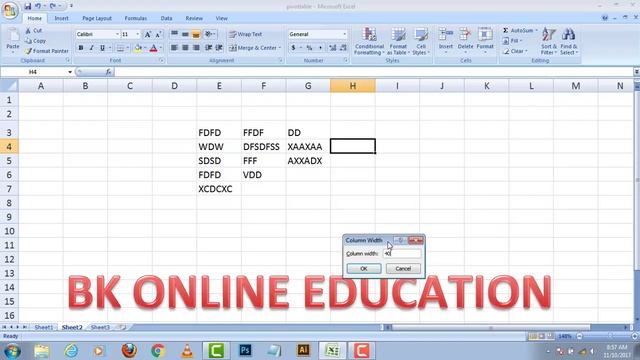
Task: Apply the font color red A
Action: [x=153, y=48]
